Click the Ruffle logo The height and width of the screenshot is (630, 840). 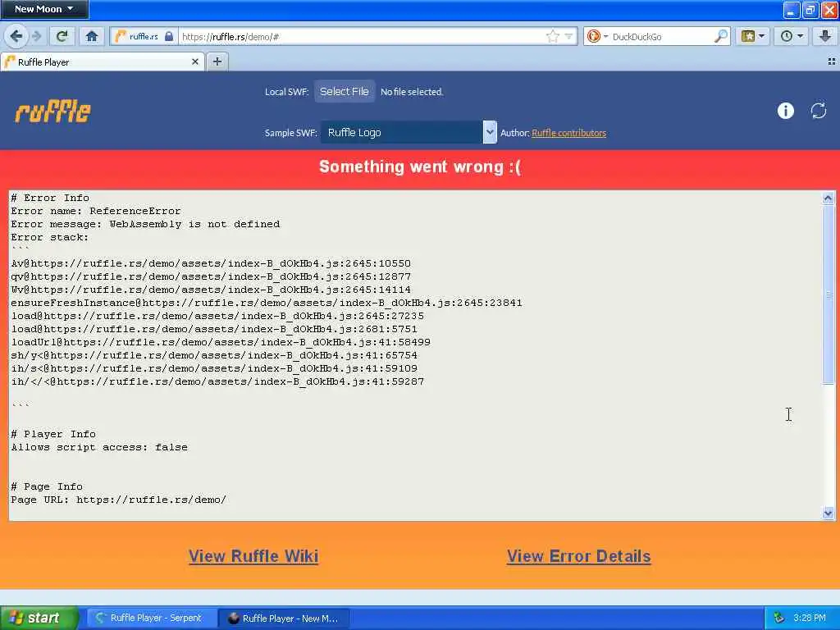(52, 112)
